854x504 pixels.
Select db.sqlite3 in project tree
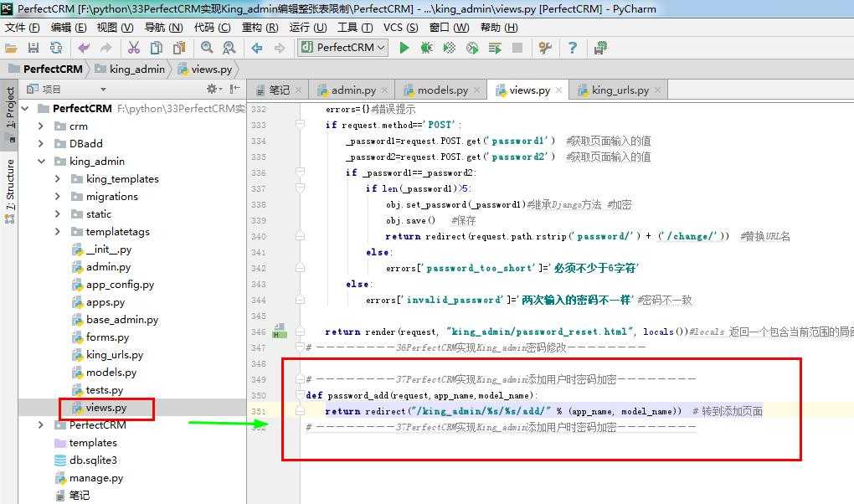(x=93, y=460)
